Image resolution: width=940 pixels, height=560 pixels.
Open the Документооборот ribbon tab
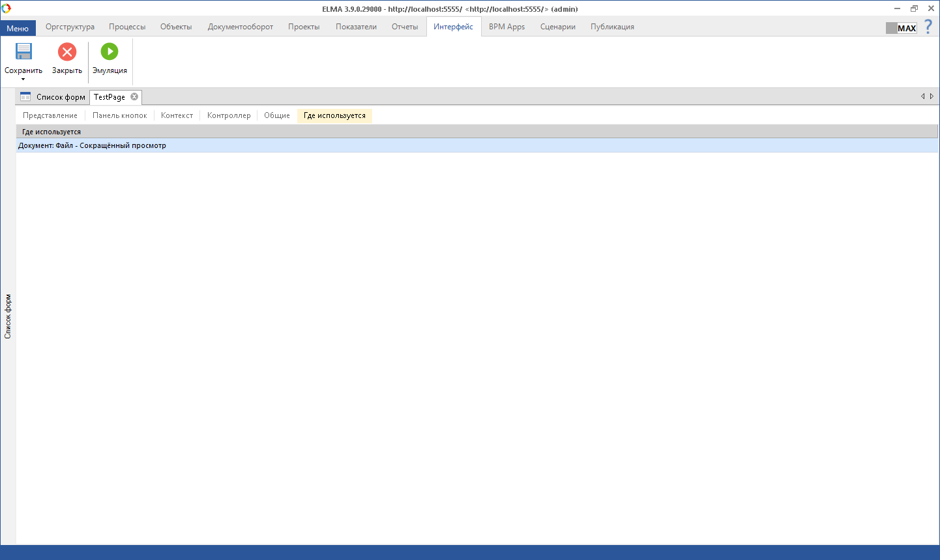coord(240,27)
